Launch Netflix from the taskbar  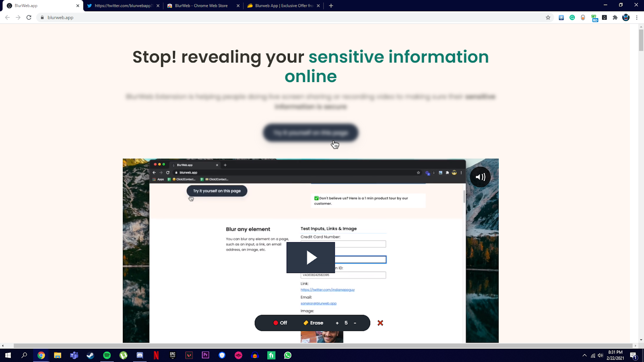coord(156,355)
